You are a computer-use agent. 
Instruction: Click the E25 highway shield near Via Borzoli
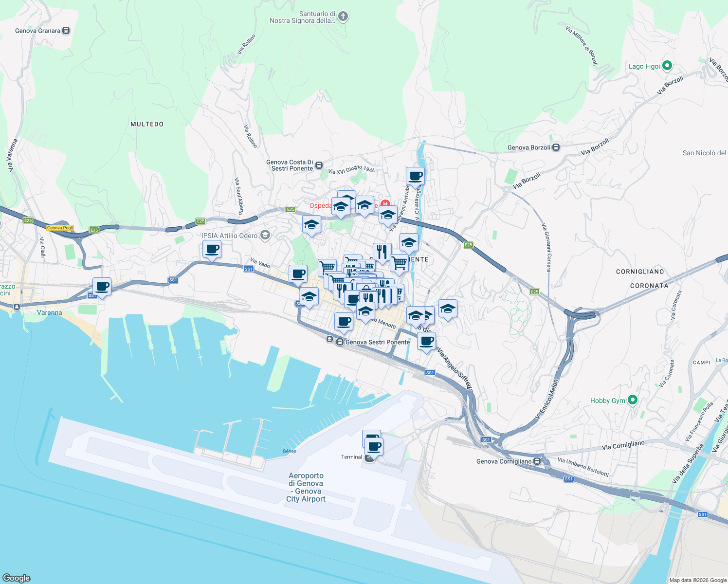(469, 245)
